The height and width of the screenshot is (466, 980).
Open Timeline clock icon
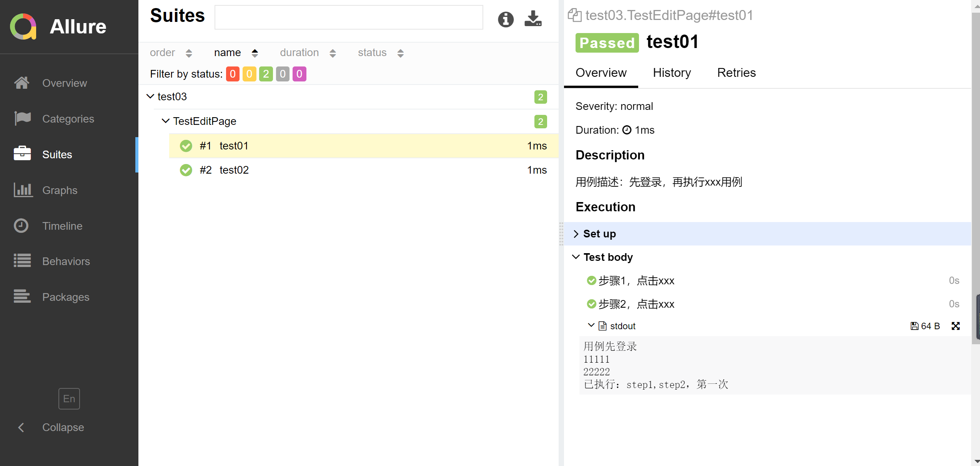point(21,226)
